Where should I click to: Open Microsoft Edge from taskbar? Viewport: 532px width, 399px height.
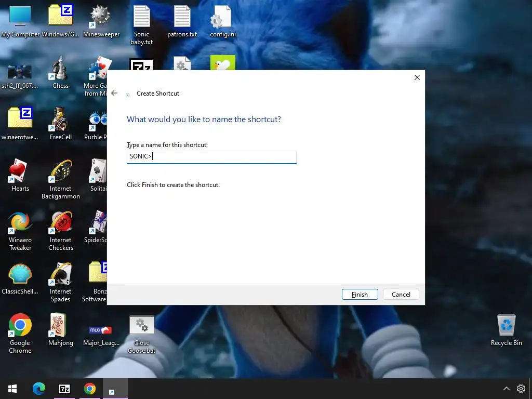tap(38, 389)
